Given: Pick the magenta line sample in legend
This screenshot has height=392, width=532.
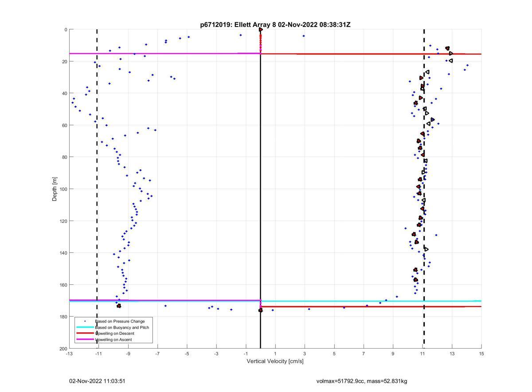Looking at the screenshot, I should tap(85, 340).
